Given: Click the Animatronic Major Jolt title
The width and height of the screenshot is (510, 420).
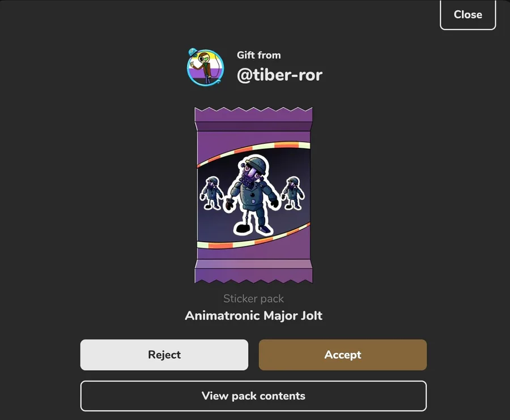Looking at the screenshot, I should click(253, 315).
